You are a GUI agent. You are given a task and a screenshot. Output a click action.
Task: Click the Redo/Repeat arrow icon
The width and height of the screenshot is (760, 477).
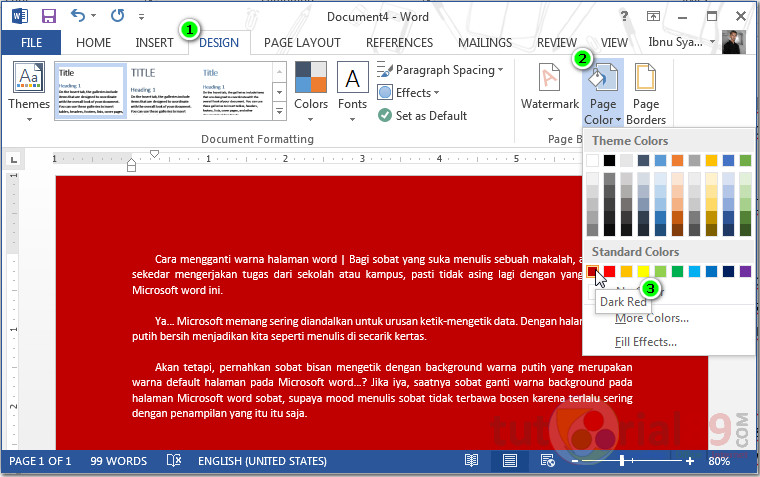(117, 16)
